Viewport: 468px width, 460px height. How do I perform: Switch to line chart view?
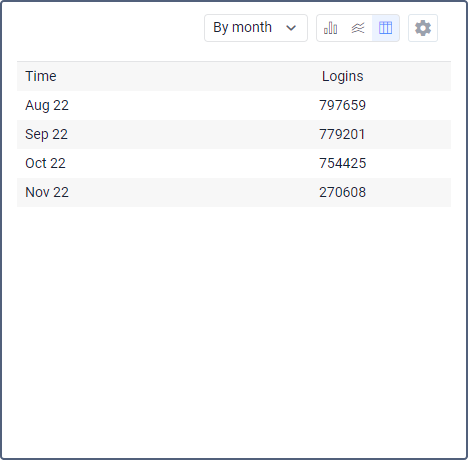pyautogui.click(x=358, y=28)
